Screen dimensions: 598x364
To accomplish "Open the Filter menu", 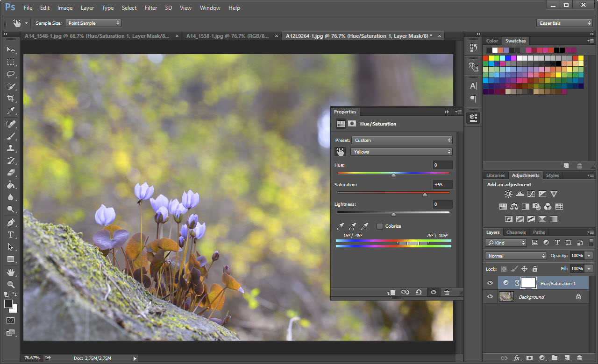I will (x=151, y=7).
